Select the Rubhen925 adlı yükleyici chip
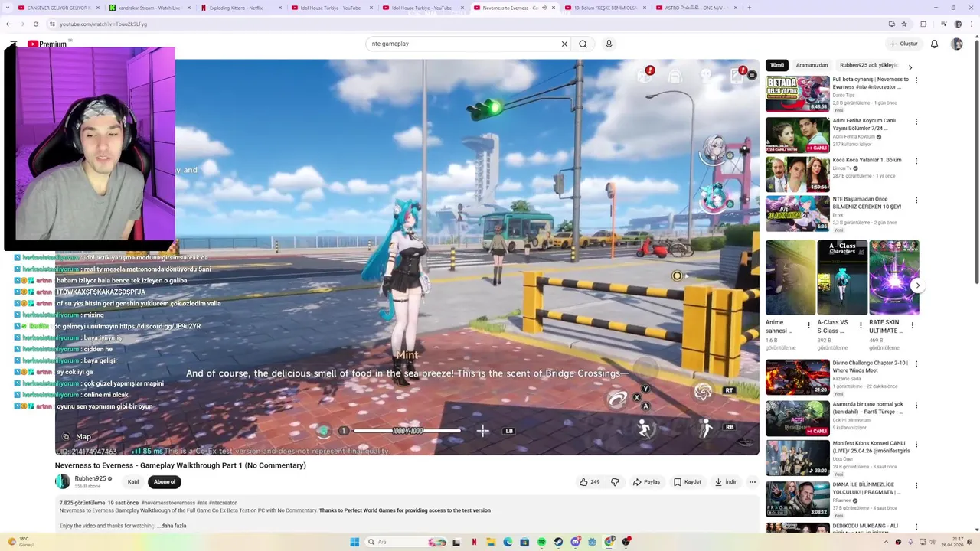Image resolution: width=980 pixels, height=551 pixels. pyautogui.click(x=868, y=65)
